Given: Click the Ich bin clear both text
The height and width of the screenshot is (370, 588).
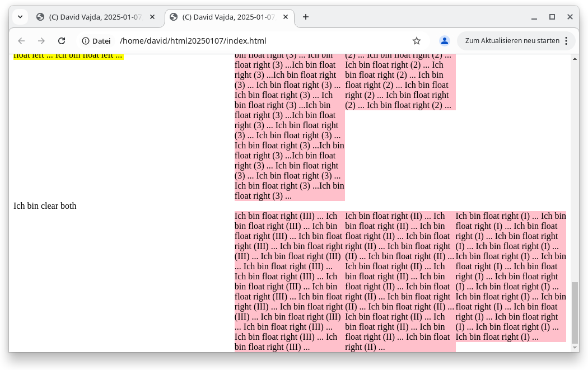Looking at the screenshot, I should pos(45,205).
